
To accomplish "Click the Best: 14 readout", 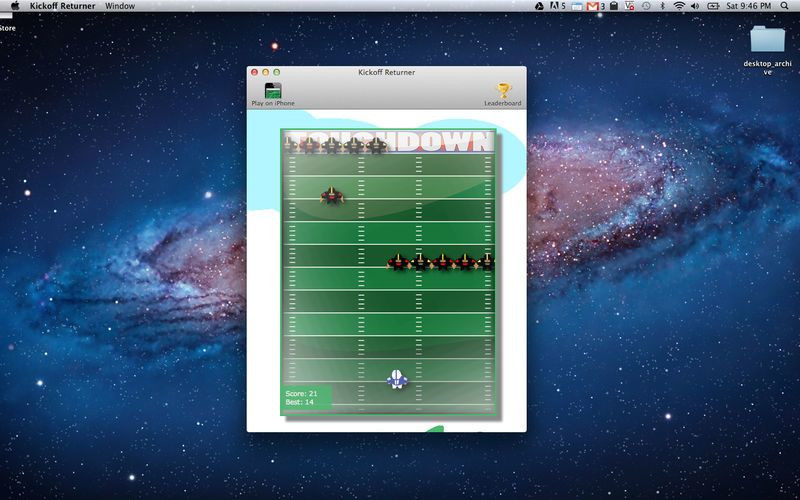I will 299,402.
